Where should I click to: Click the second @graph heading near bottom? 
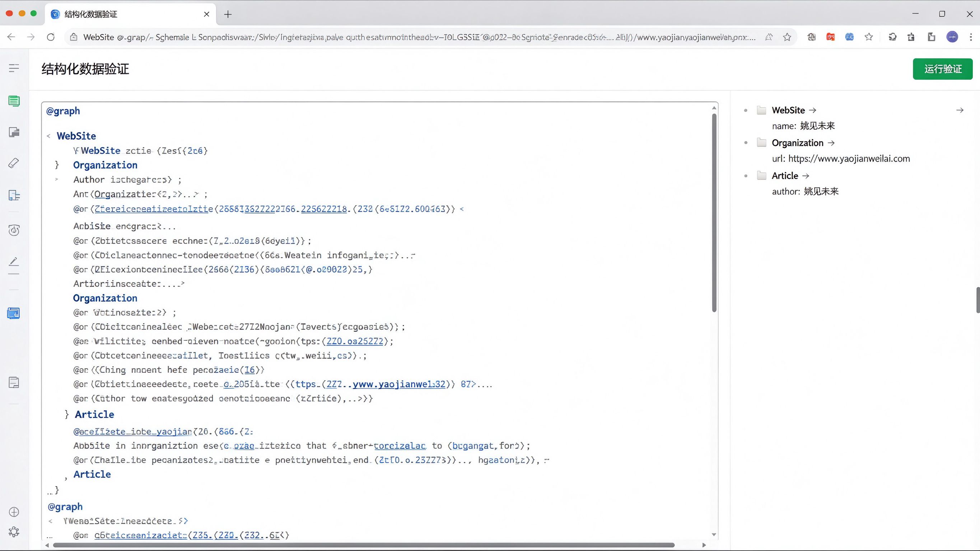(65, 507)
